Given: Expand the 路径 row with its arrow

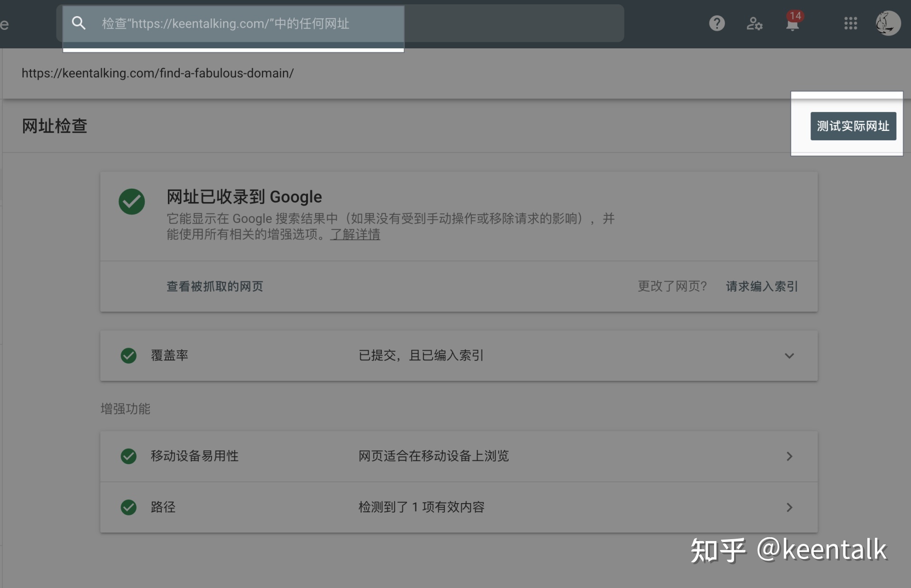Looking at the screenshot, I should pyautogui.click(x=789, y=507).
